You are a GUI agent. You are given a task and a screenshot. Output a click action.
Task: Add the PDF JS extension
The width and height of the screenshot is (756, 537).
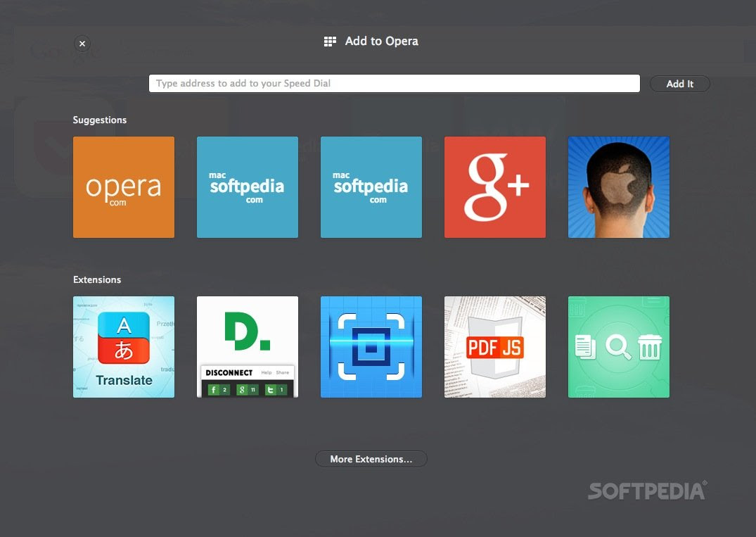pyautogui.click(x=494, y=347)
